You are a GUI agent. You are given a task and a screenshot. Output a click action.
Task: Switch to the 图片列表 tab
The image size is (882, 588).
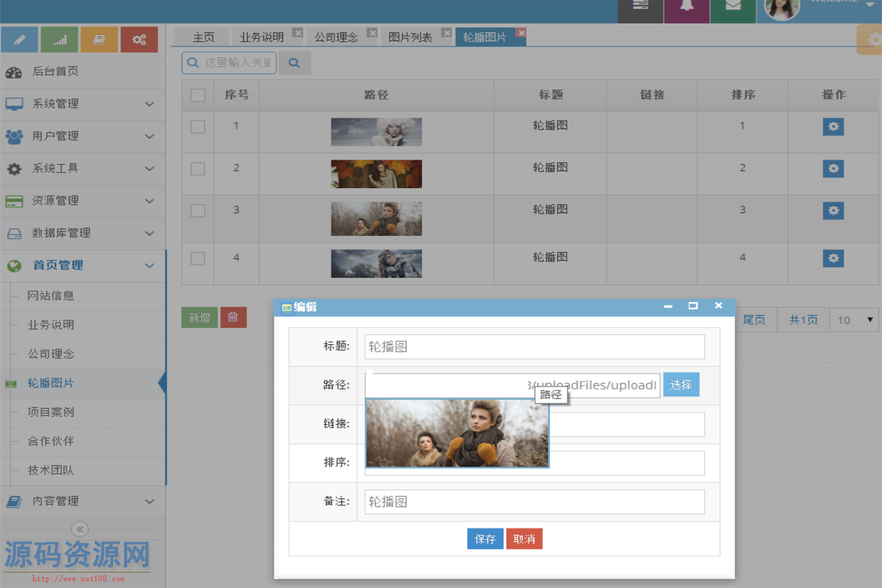[x=410, y=37]
